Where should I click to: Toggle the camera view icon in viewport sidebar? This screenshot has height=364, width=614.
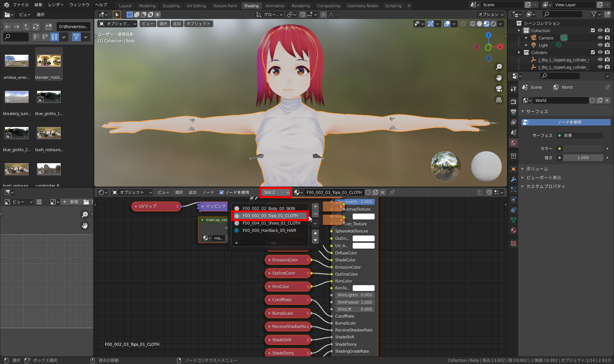point(499,89)
